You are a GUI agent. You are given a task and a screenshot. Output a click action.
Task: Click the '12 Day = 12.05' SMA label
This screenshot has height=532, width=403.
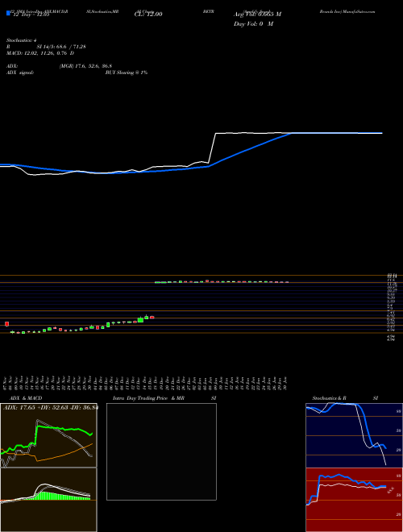[x=31, y=15]
